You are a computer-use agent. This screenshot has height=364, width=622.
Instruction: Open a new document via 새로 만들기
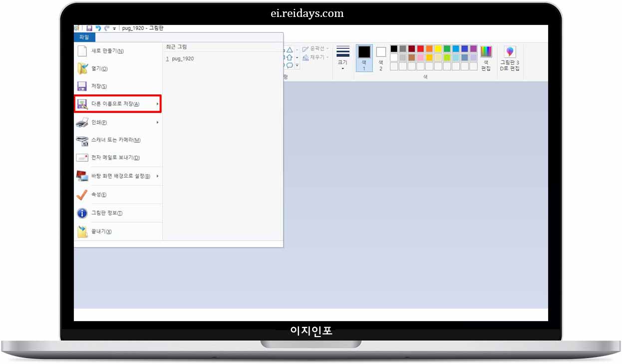point(105,50)
